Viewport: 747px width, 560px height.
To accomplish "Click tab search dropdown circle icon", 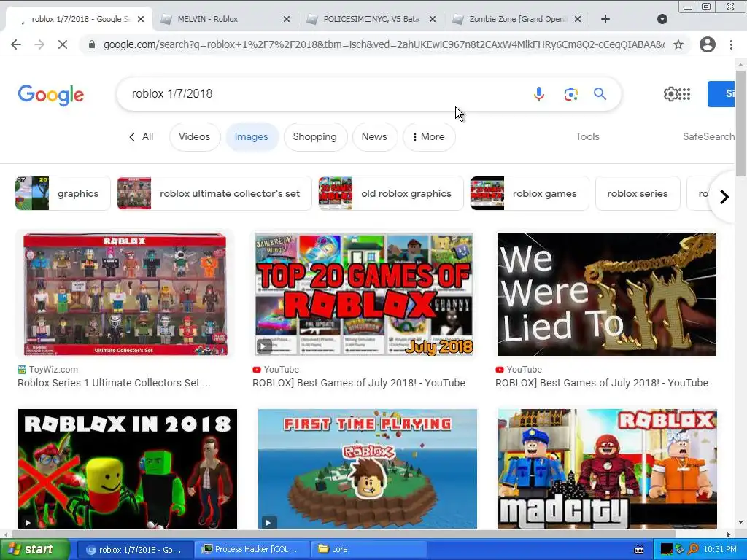I will tap(662, 19).
